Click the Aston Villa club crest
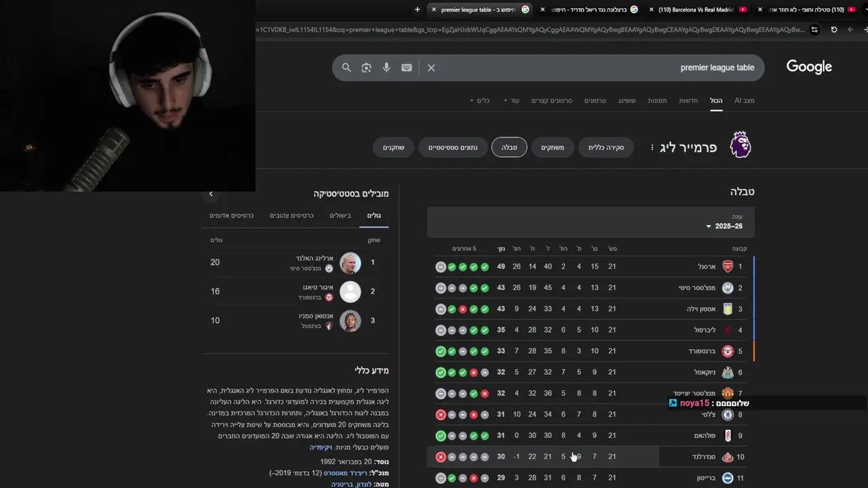The width and height of the screenshot is (868, 488). coord(728,308)
